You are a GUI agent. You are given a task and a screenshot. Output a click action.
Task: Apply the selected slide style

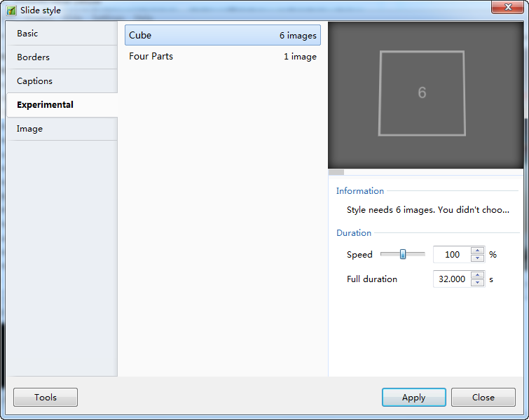[x=413, y=398]
